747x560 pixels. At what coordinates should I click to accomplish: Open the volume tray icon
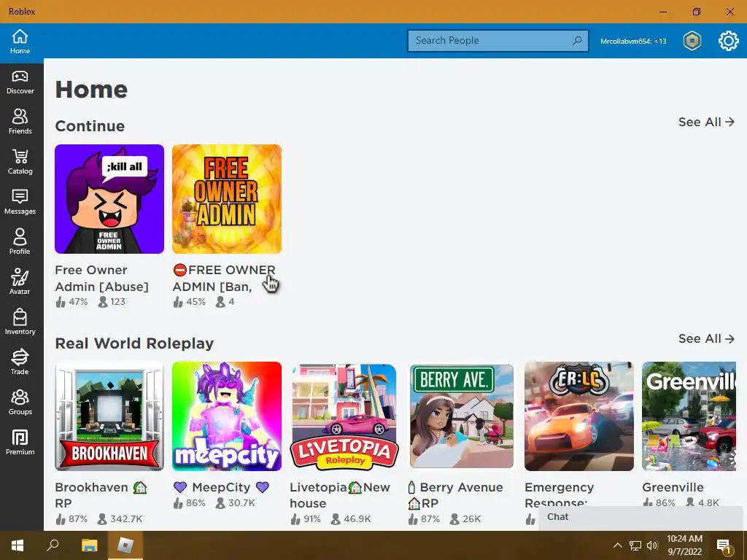click(x=652, y=545)
